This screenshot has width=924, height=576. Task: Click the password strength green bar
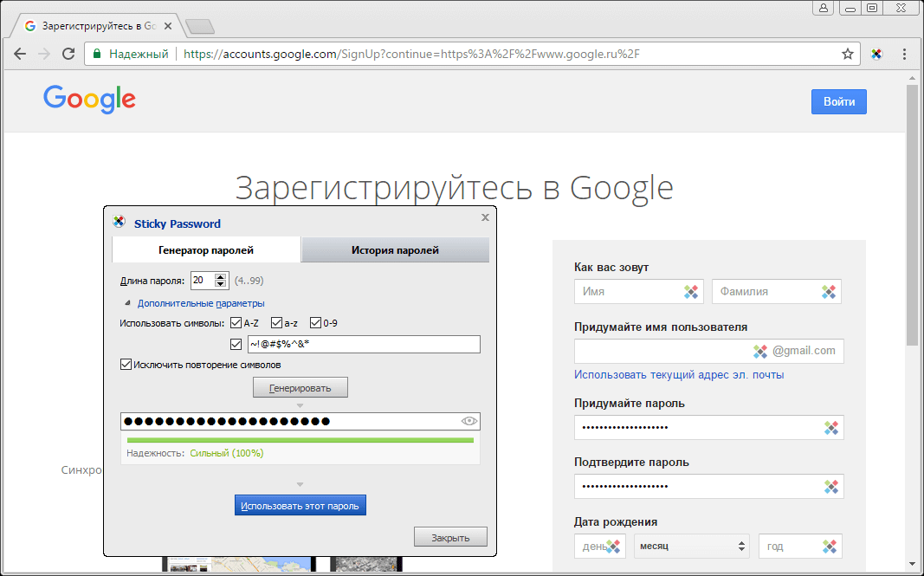pyautogui.click(x=300, y=440)
